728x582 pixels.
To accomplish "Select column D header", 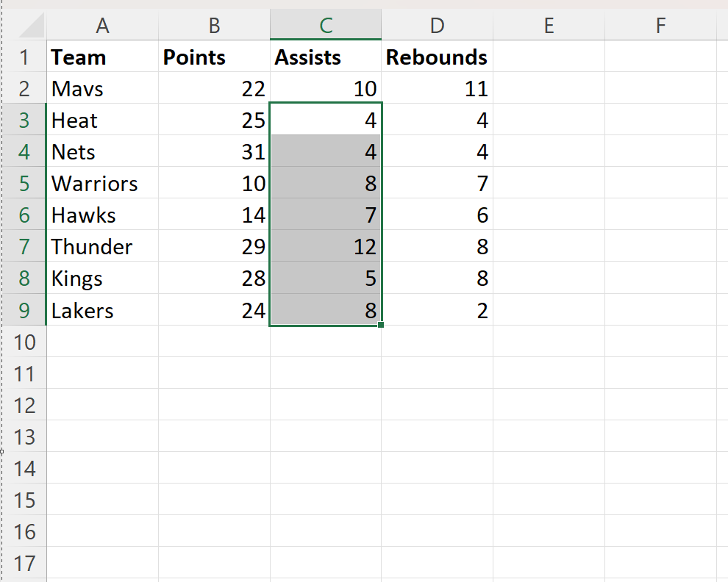I will click(438, 25).
